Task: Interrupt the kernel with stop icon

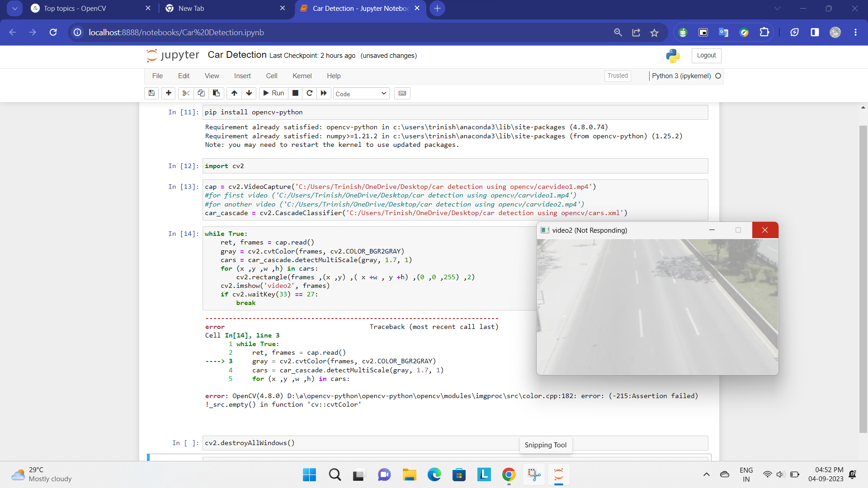Action: point(295,93)
